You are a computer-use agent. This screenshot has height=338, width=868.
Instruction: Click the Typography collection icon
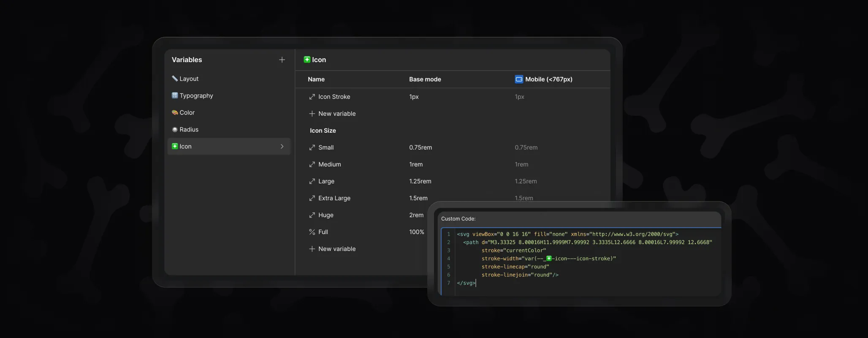[x=175, y=95]
